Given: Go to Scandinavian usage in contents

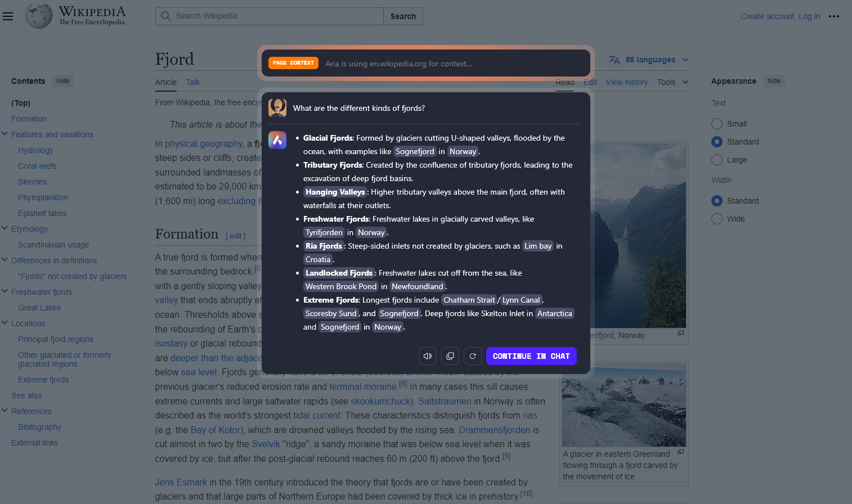Looking at the screenshot, I should click(x=53, y=245).
